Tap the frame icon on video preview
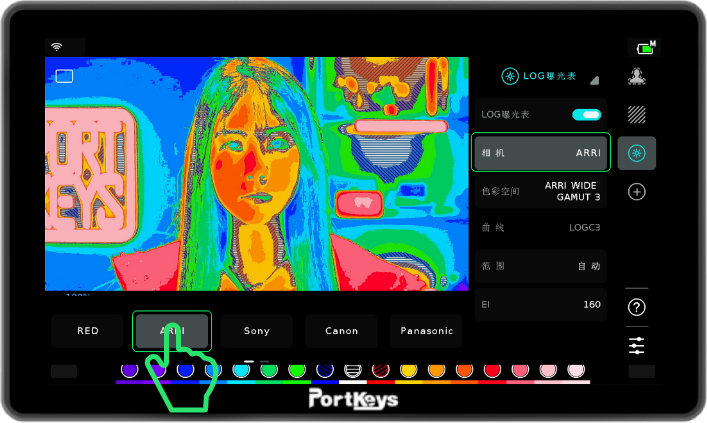This screenshot has height=423, width=707. [64, 75]
